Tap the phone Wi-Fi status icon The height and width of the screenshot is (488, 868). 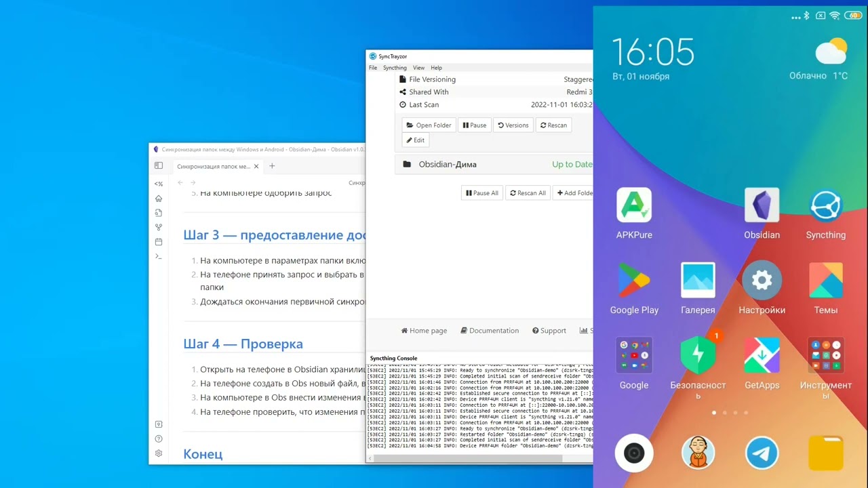(835, 15)
